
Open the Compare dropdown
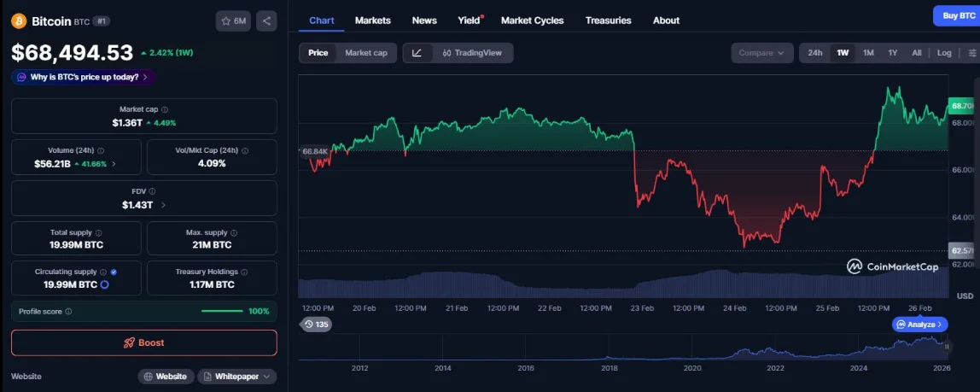coord(761,53)
